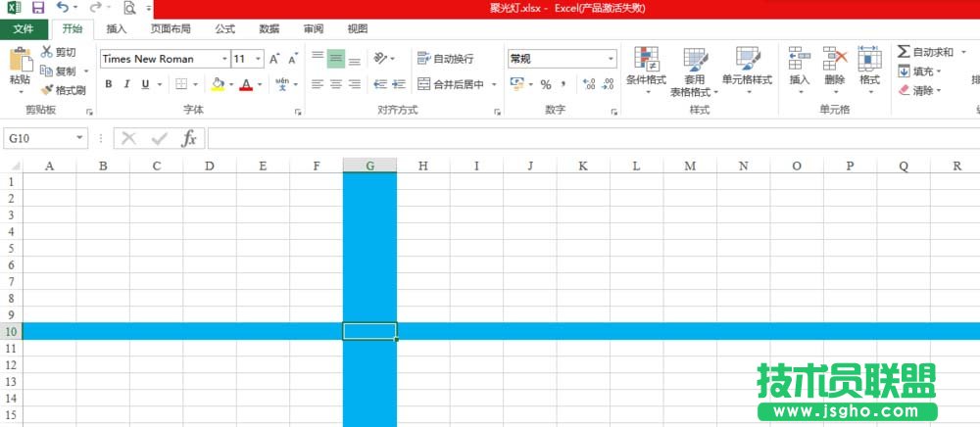
Task: Open the Times New Roman font dropdown
Action: pyautogui.click(x=225, y=59)
